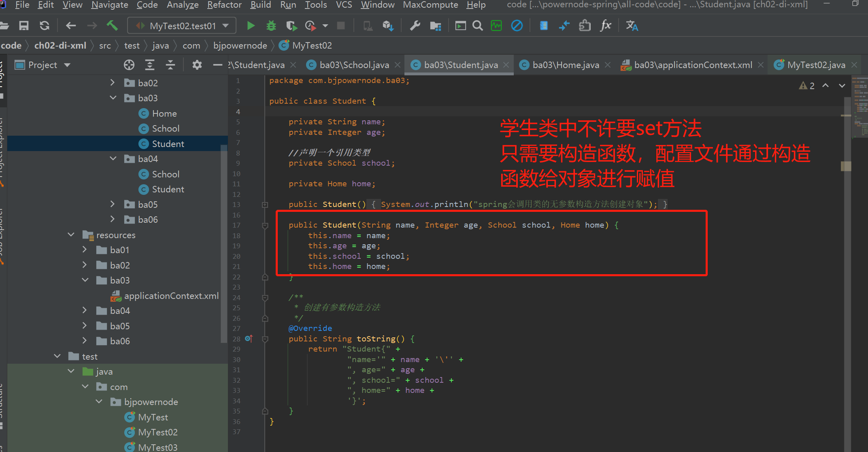Toggle fold on the Student constructor at line 17
This screenshot has width=868, height=452.
[265, 225]
